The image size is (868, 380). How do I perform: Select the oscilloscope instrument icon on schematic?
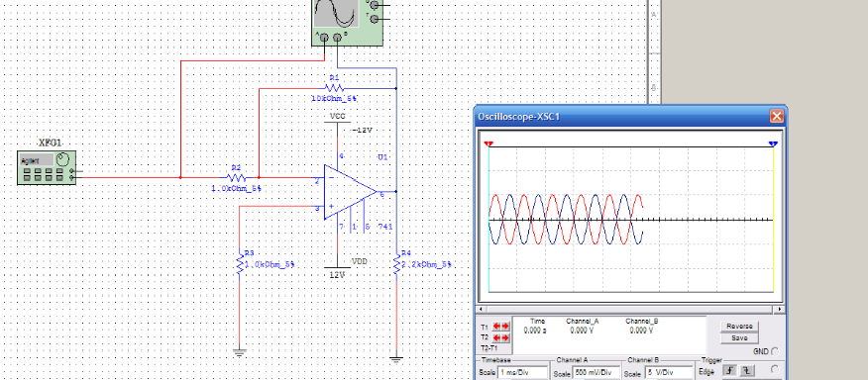(x=348, y=21)
